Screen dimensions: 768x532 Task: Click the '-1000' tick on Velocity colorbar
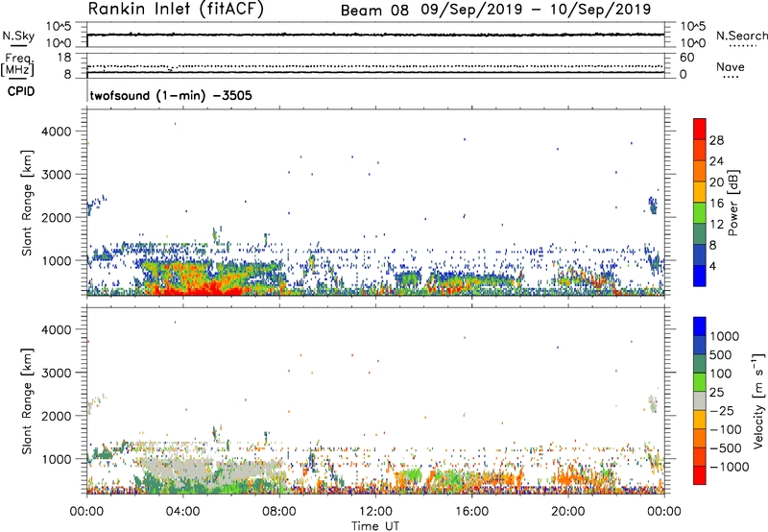coord(729,467)
